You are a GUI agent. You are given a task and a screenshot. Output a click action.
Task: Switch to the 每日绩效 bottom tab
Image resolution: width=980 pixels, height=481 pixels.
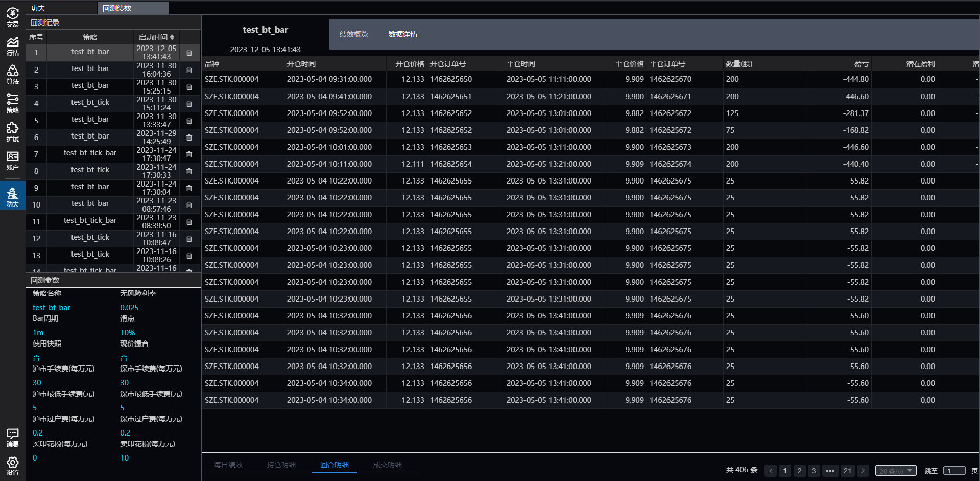[x=228, y=465]
